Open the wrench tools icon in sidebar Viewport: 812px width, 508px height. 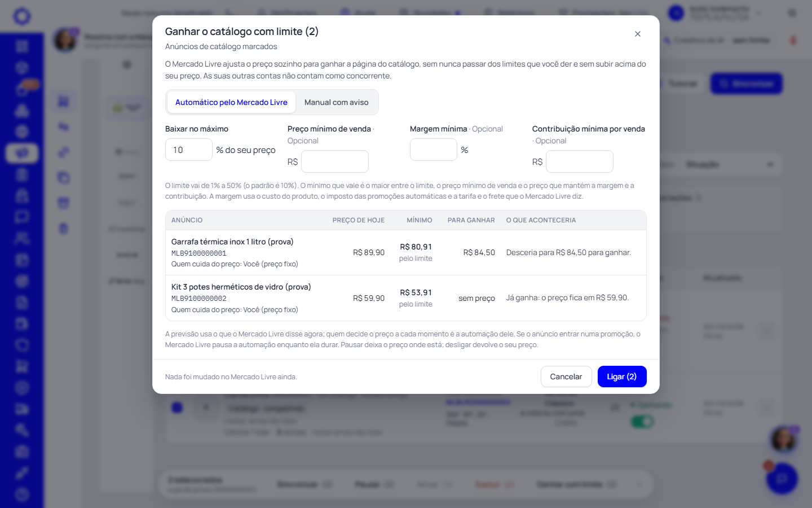[x=22, y=431]
